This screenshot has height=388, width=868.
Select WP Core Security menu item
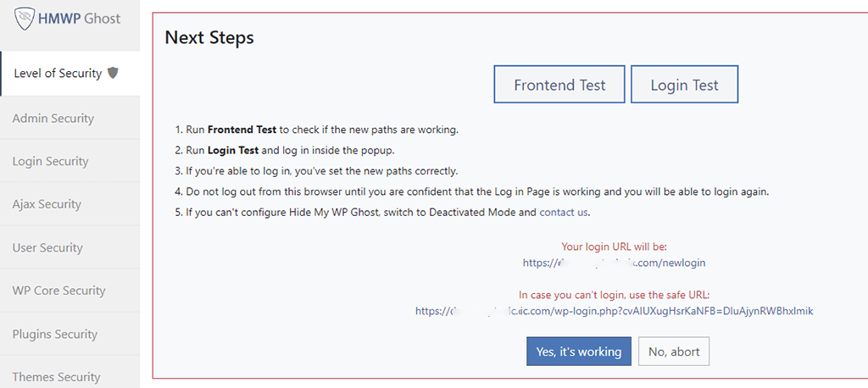pos(58,291)
